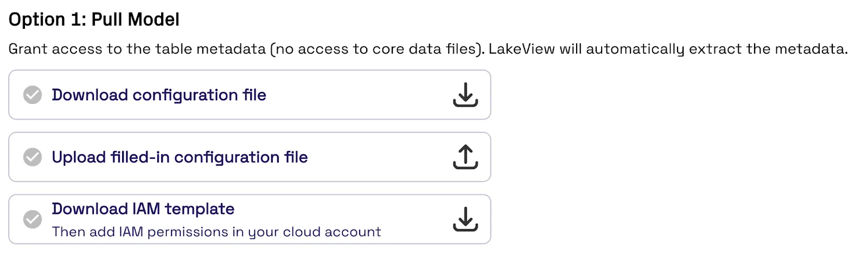This screenshot has height=260, width=868.
Task: Click empty space inside Download configuration file card
Action: coord(358,95)
